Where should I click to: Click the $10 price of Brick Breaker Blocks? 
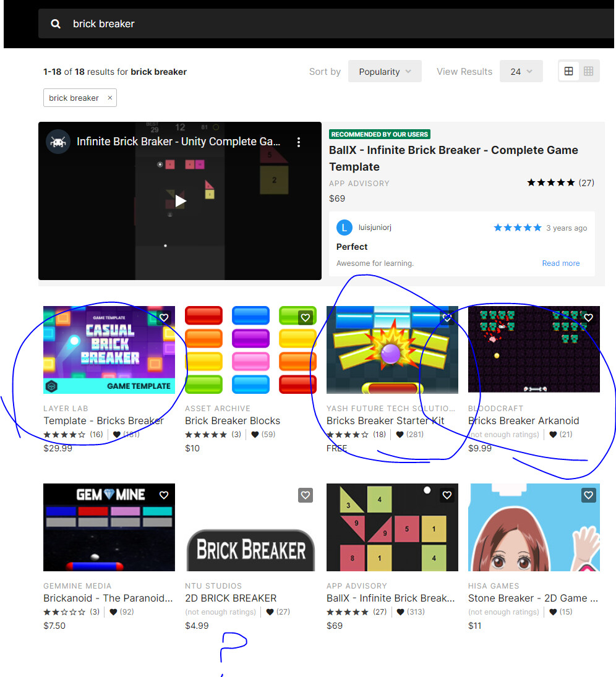pyautogui.click(x=192, y=448)
